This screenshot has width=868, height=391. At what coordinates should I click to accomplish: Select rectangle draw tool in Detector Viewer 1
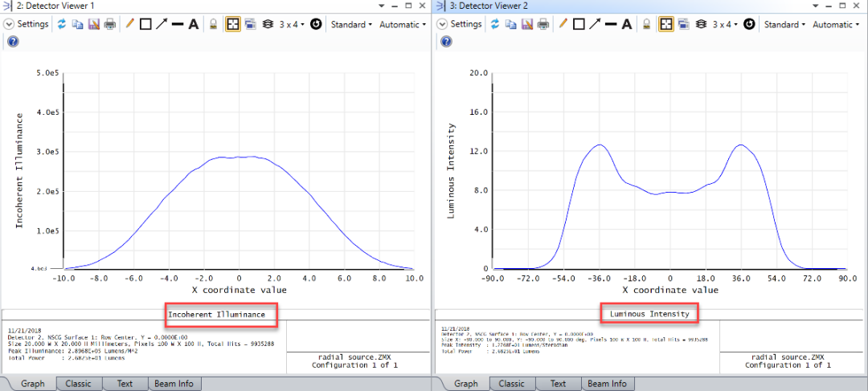coord(145,24)
